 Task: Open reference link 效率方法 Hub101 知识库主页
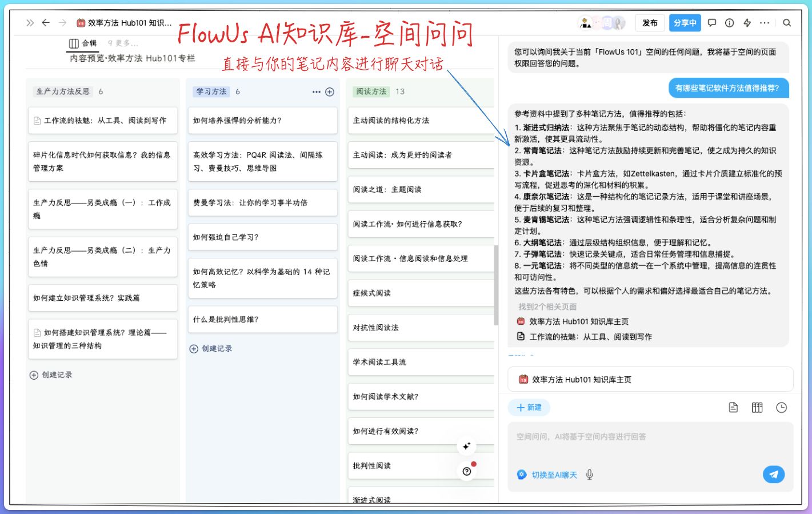(x=573, y=321)
